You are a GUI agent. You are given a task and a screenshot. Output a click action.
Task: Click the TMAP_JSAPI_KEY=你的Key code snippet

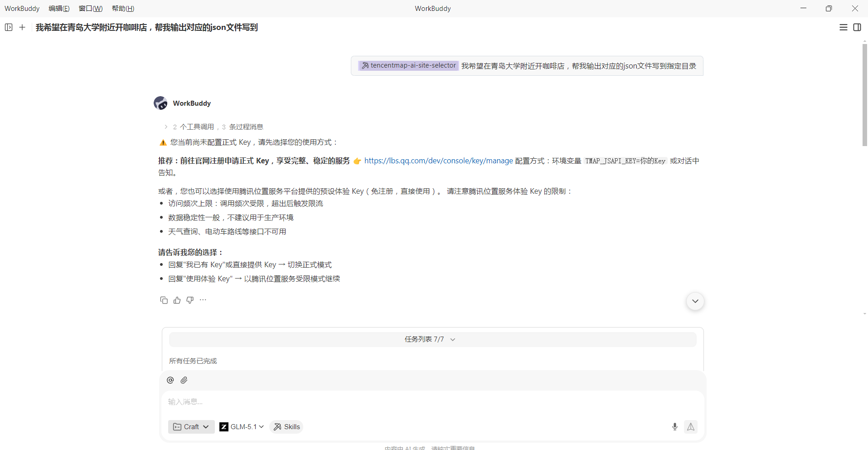(x=625, y=161)
